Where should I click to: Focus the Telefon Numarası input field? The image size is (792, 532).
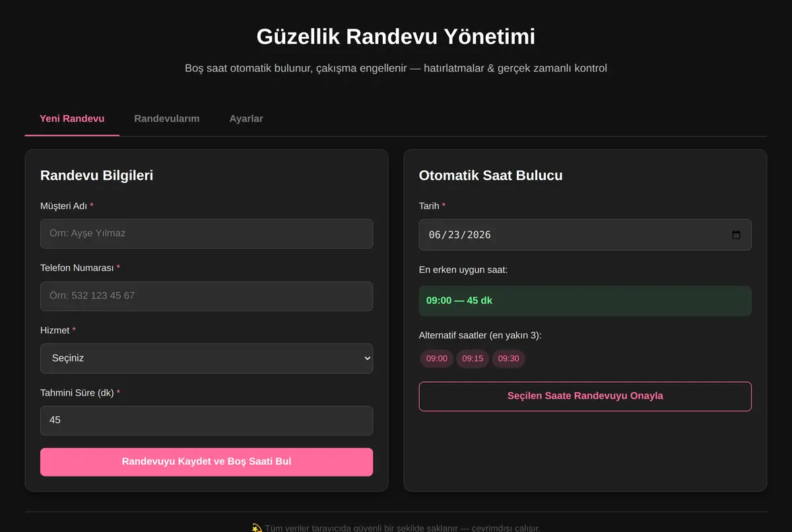[x=207, y=296]
